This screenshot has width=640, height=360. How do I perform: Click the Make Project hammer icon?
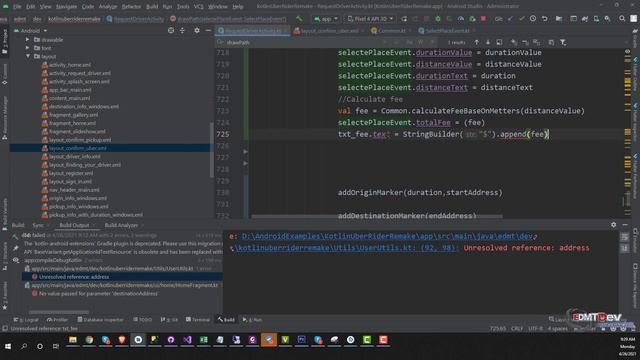coord(299,18)
